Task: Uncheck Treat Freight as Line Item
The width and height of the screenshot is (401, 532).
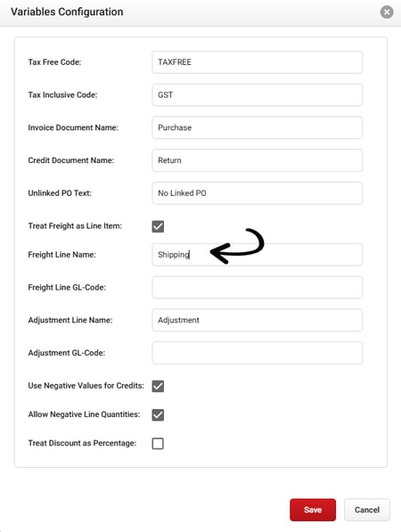Action: pyautogui.click(x=158, y=226)
